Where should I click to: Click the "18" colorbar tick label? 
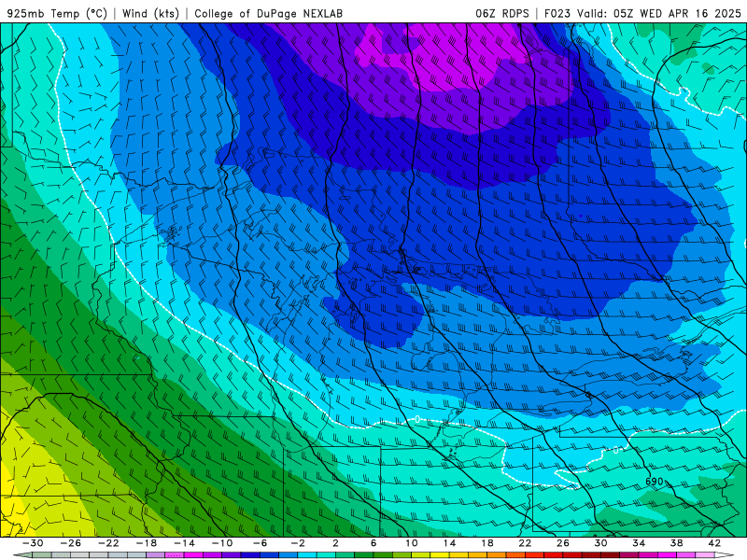[x=486, y=543]
